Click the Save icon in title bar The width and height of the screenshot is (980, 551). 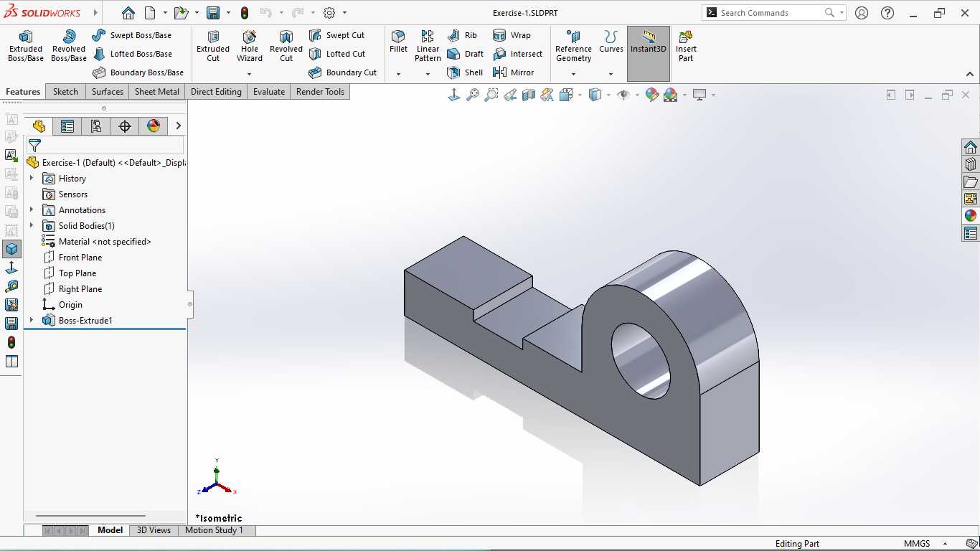click(x=213, y=13)
